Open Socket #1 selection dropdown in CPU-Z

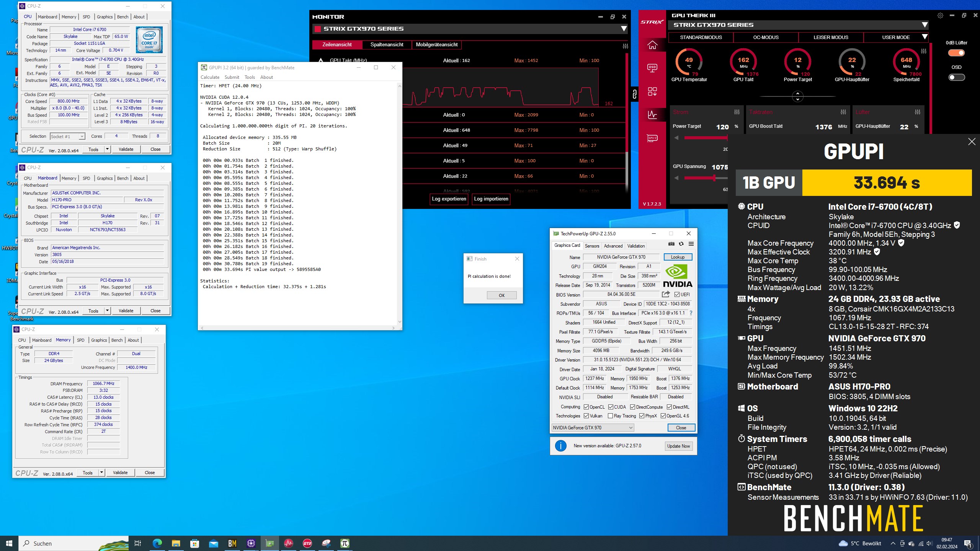click(x=67, y=137)
